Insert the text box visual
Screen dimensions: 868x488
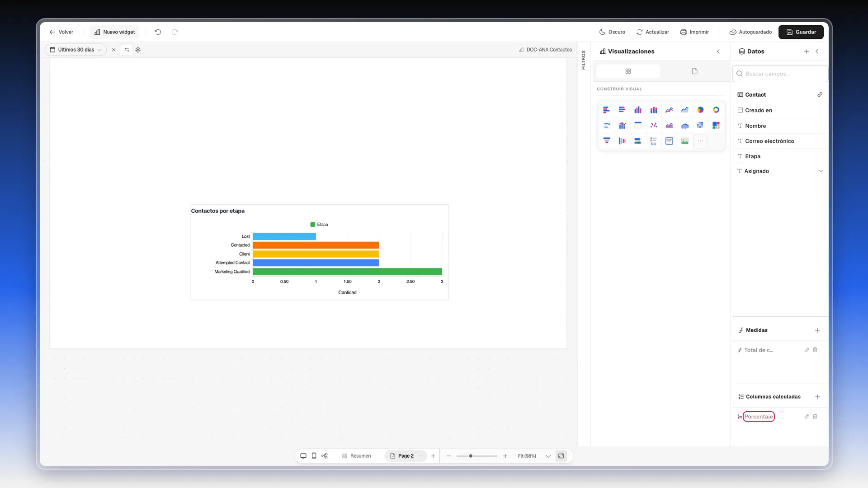point(669,141)
